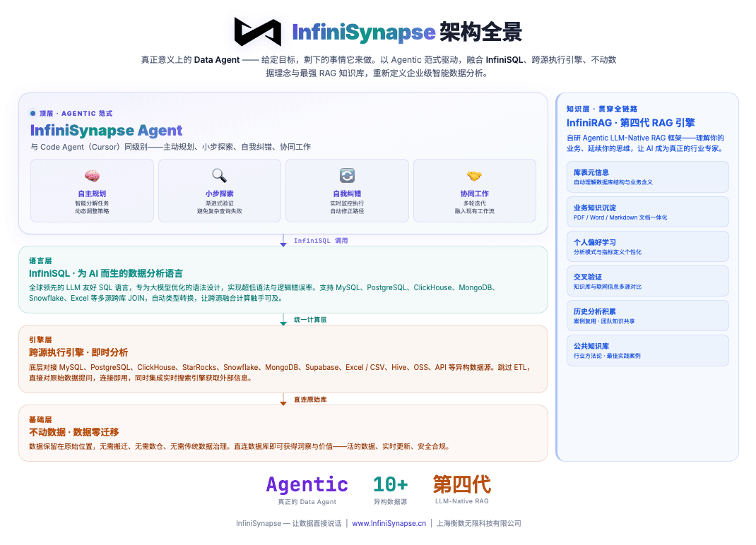Click the InfiniSynapse Agent heading
The width and height of the screenshot is (756, 545).
coord(106,130)
